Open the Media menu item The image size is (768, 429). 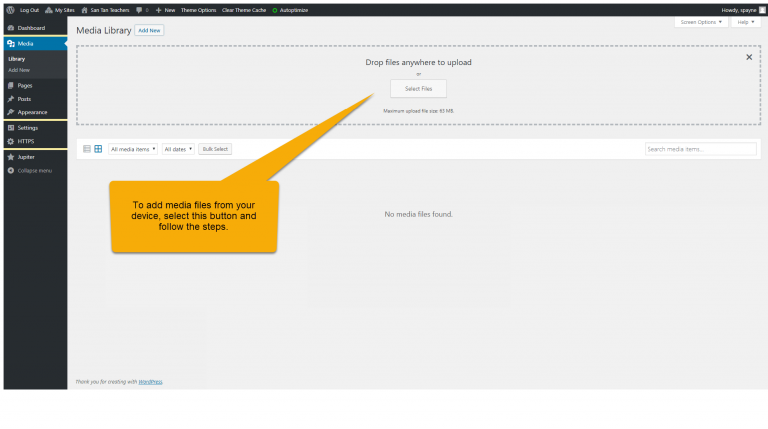35,44
